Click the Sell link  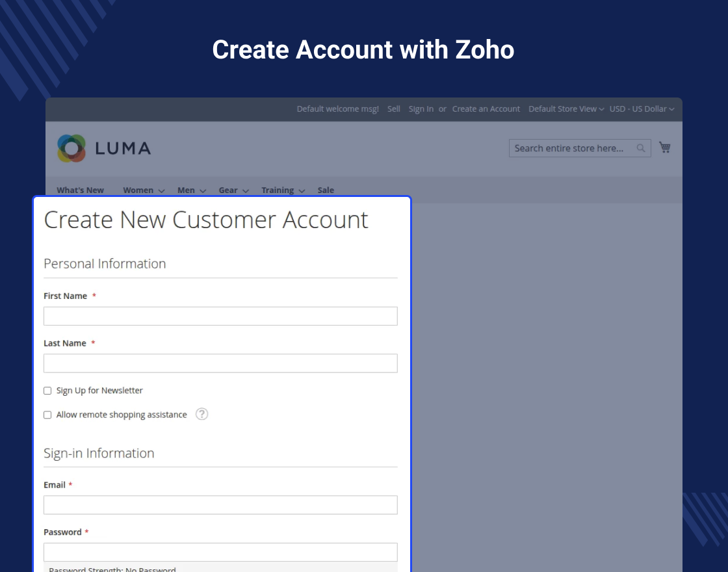click(394, 109)
